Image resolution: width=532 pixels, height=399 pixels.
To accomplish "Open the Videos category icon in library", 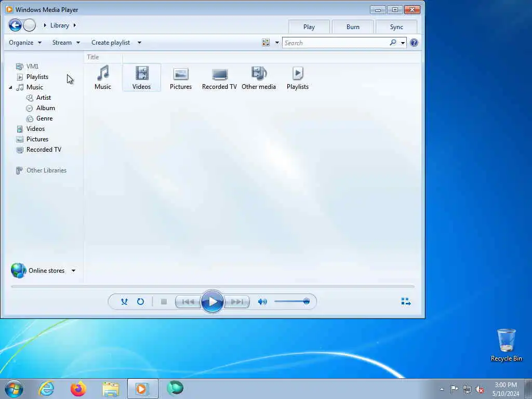I will pos(141,78).
